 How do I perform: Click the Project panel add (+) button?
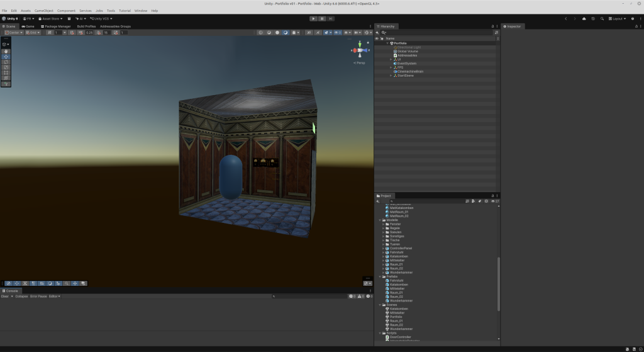(x=377, y=201)
